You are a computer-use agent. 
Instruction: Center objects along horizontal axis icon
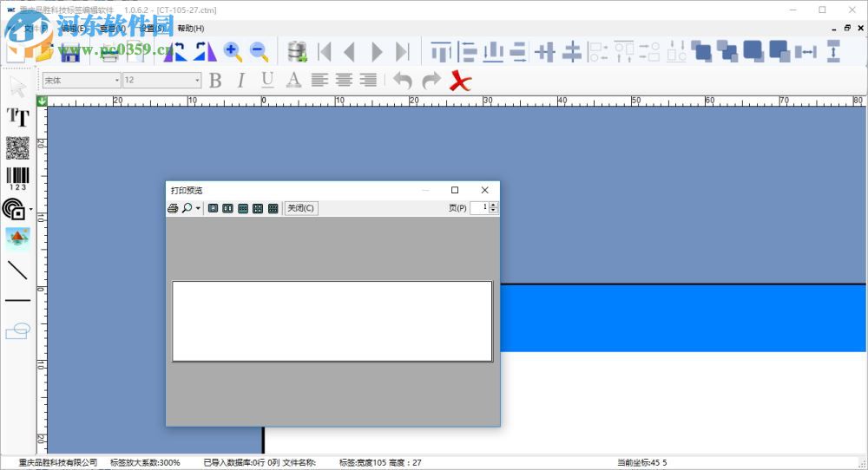[x=572, y=52]
